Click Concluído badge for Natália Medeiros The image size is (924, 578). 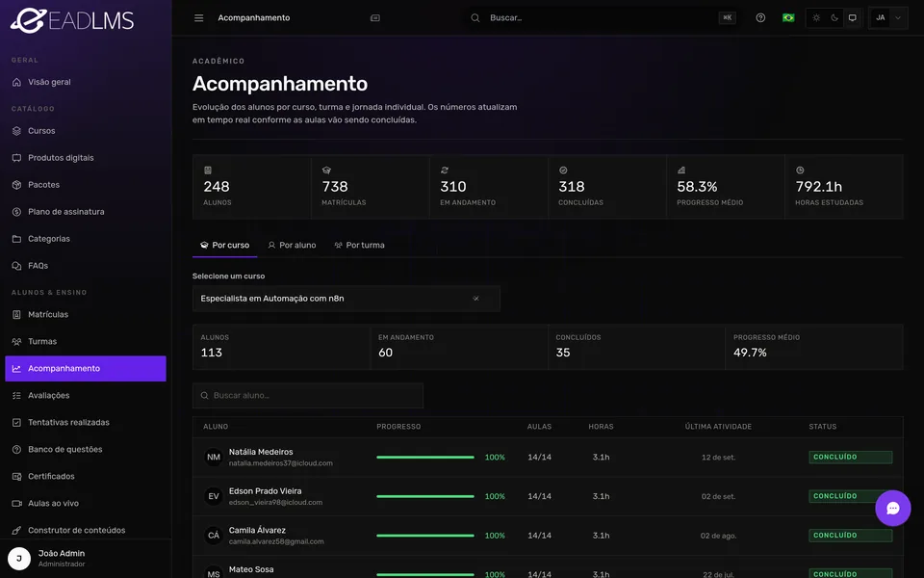point(850,457)
